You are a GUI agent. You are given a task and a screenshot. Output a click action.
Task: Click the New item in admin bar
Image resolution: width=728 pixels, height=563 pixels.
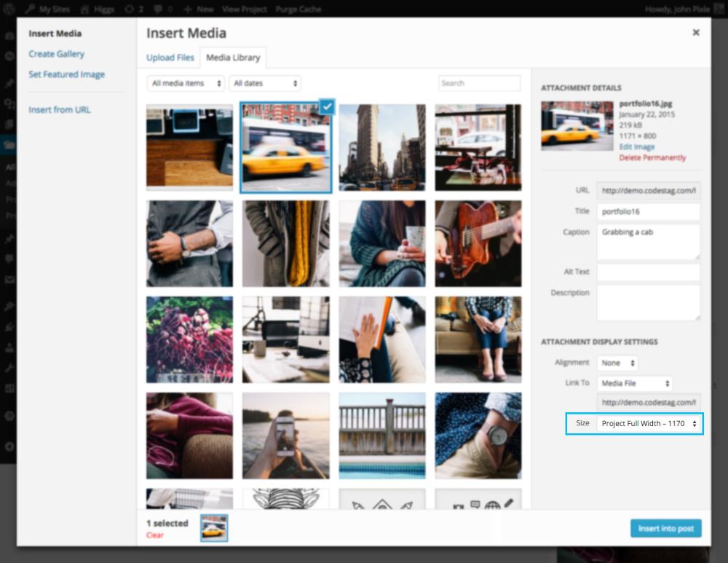tap(199, 9)
